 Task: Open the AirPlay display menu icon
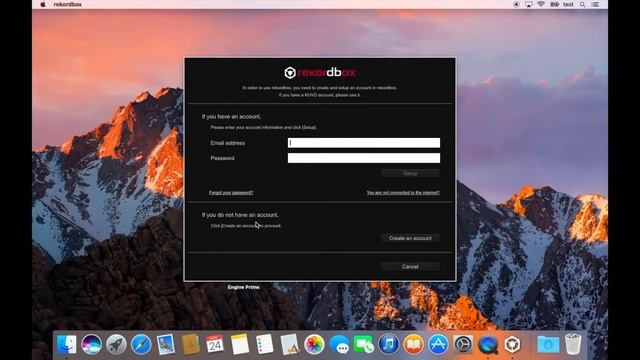point(529,4)
